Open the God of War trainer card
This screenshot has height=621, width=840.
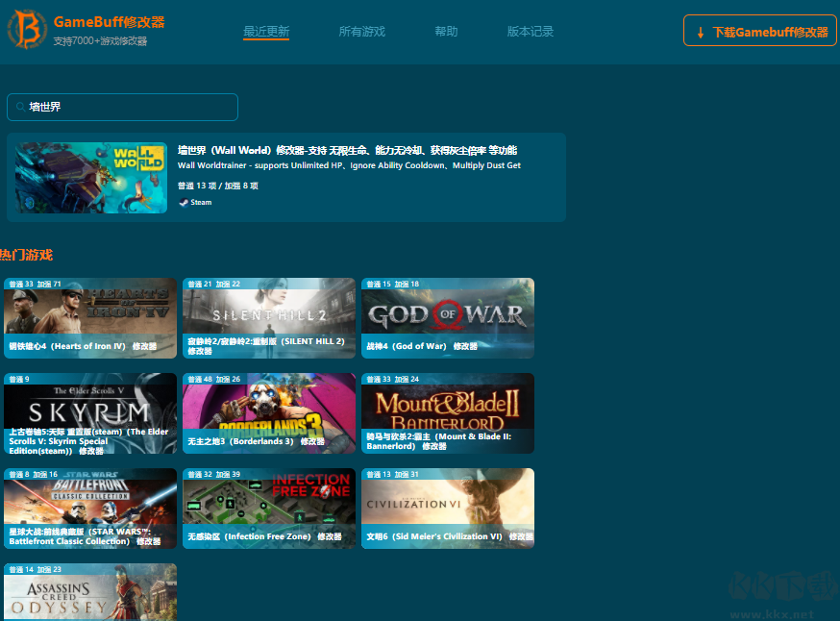coord(448,318)
